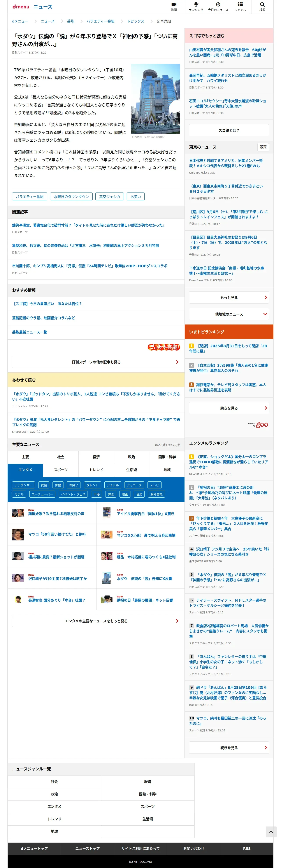Click dメニュートップ in footer
Viewport: 281px width, 868px height.
34,849
